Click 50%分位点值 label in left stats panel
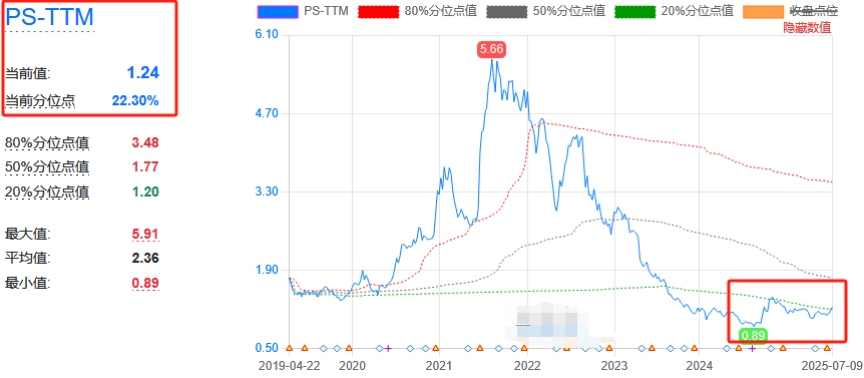The width and height of the screenshot is (864, 378). 47,167
